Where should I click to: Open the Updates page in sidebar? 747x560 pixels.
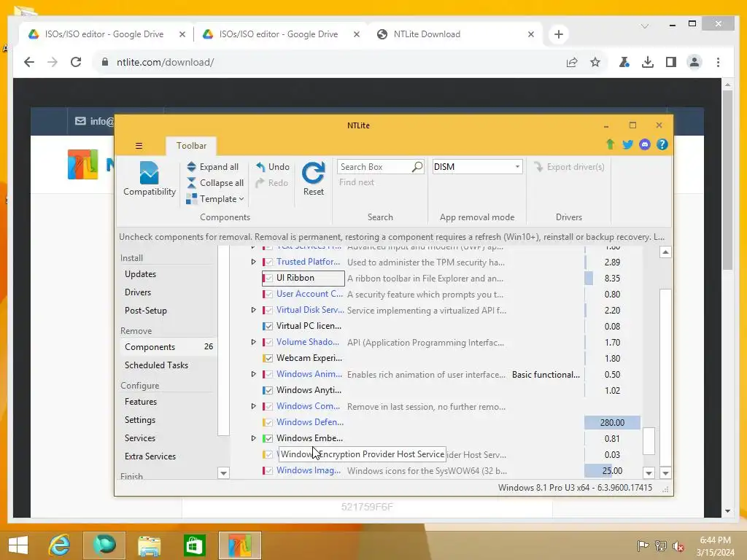140,274
